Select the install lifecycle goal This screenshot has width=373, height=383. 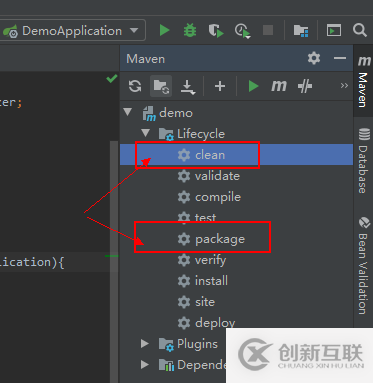coord(236,281)
